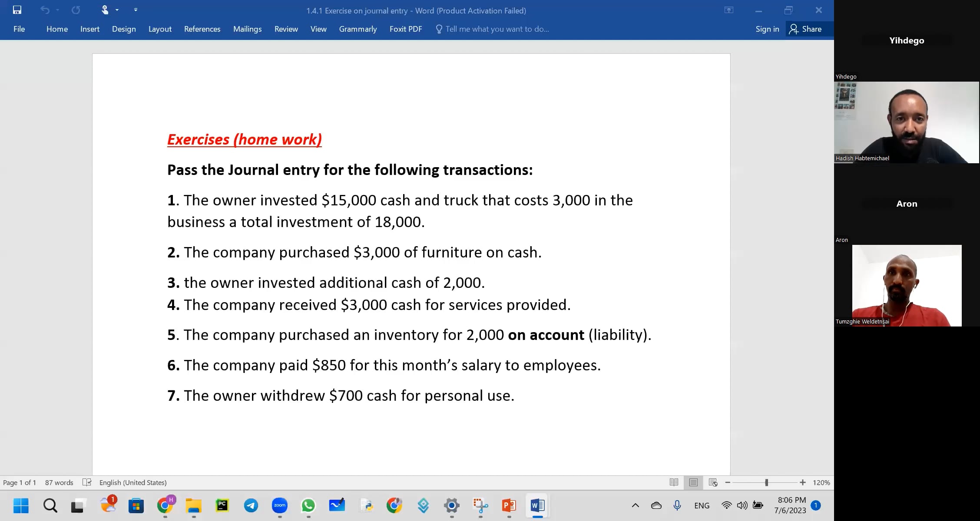
Task: Switch to Web Layout view
Action: (713, 482)
